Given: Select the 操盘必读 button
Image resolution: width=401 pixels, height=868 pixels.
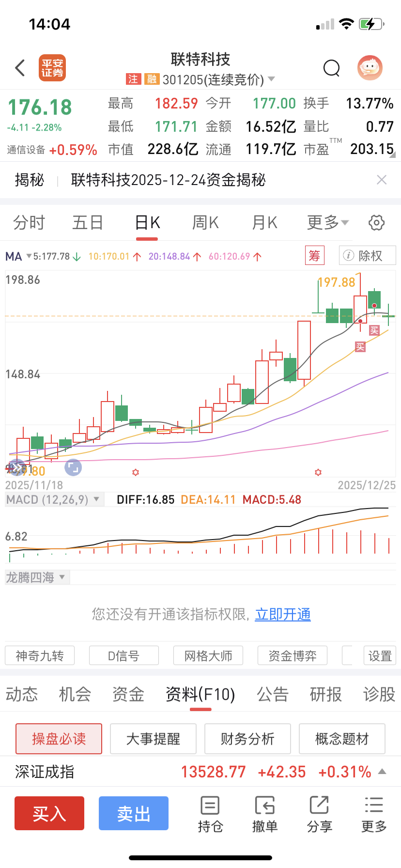Looking at the screenshot, I should tap(59, 739).
